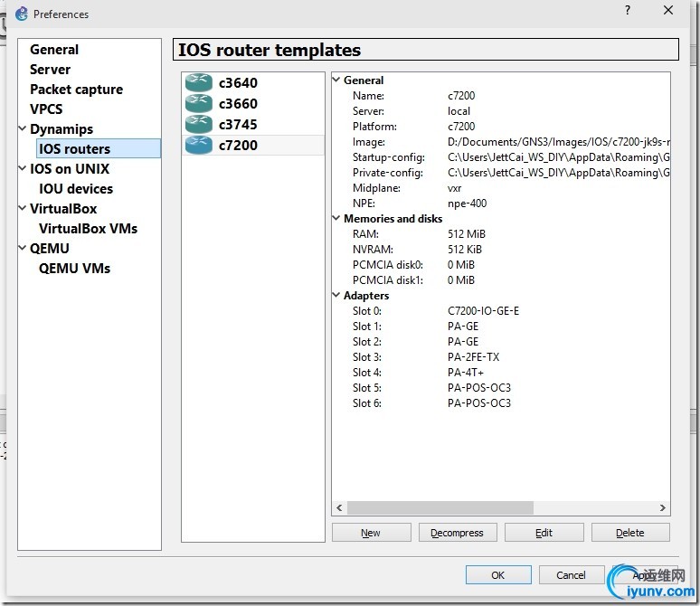The image size is (700, 606).
Task: Click the PCMCIA disk0 row
Action: 501,265
